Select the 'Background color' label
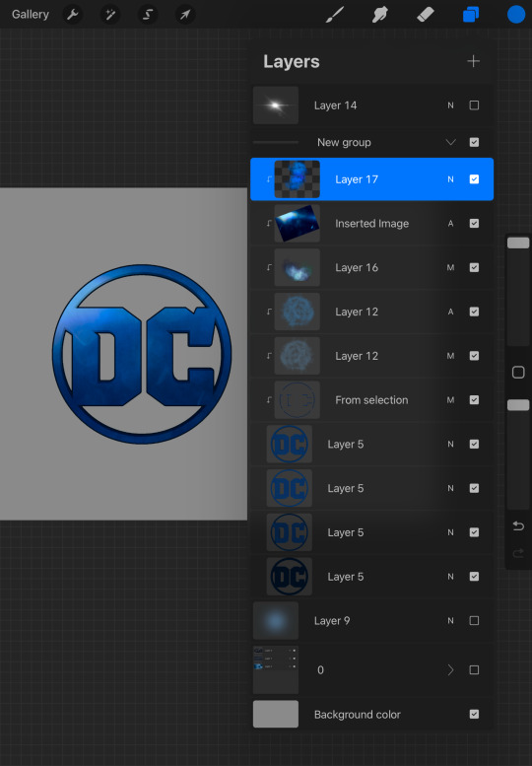The width and height of the screenshot is (532, 766). pyautogui.click(x=358, y=714)
